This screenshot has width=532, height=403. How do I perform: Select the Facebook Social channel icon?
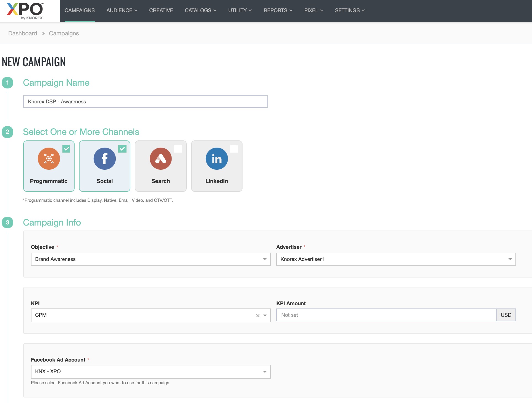pyautogui.click(x=105, y=159)
